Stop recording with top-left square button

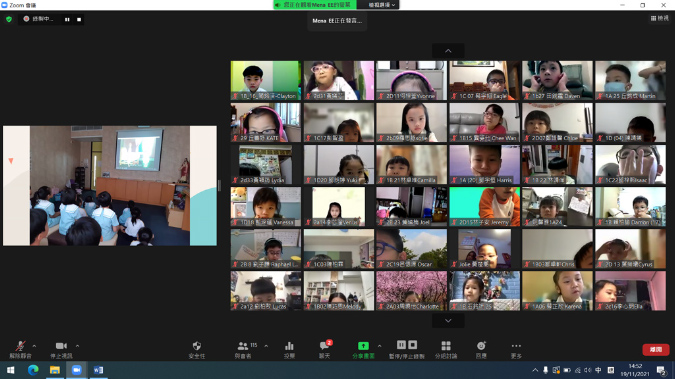pos(79,19)
